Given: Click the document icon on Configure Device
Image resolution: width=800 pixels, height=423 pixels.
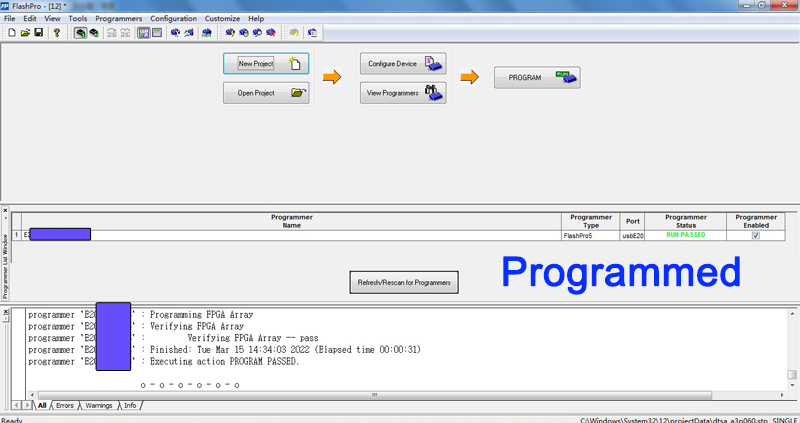Looking at the screenshot, I should pyautogui.click(x=433, y=64).
